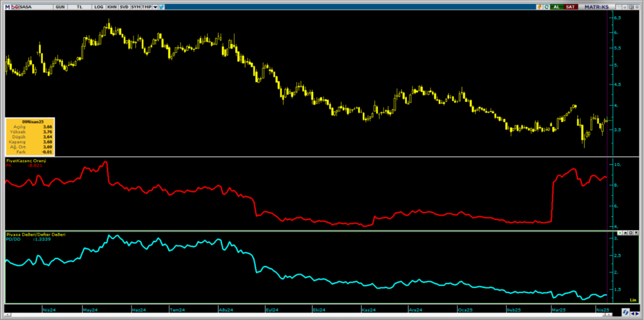This screenshot has width=644, height=320.
Task: Click the blue icon at bottom right
Action: (626, 312)
